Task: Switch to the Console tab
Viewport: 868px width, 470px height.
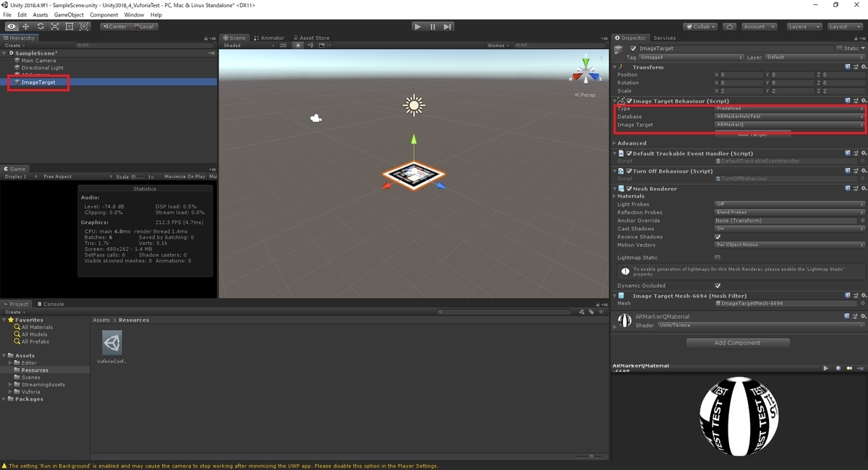Action: (x=51, y=304)
